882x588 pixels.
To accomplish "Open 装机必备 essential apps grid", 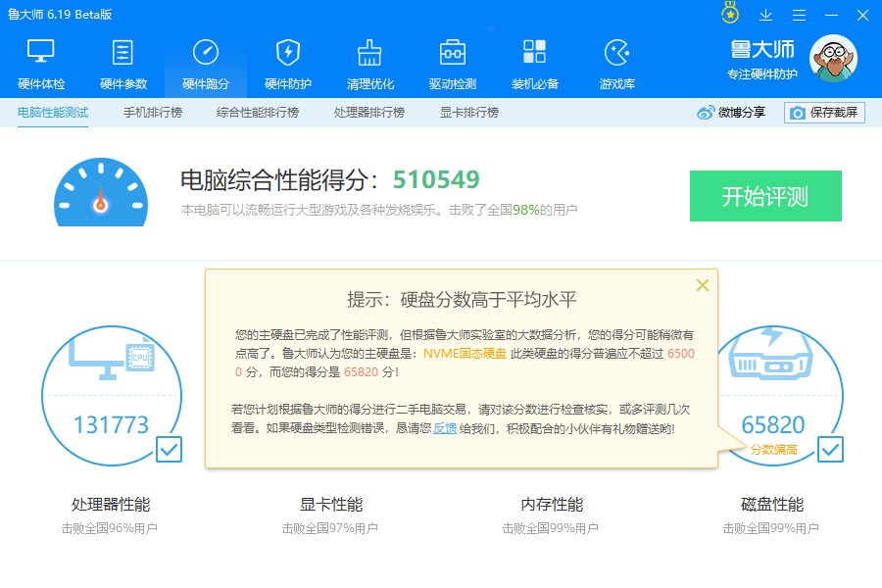I will pos(534,64).
